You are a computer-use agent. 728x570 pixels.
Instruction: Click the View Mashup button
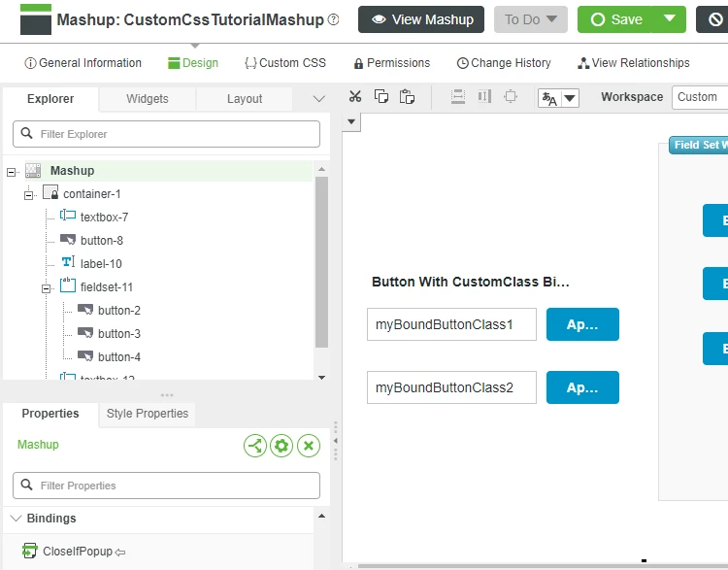click(421, 19)
